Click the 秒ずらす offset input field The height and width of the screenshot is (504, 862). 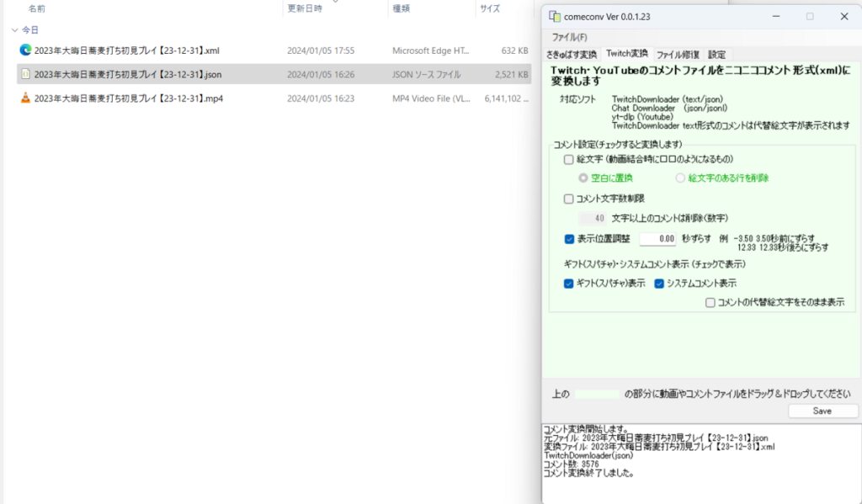(657, 239)
